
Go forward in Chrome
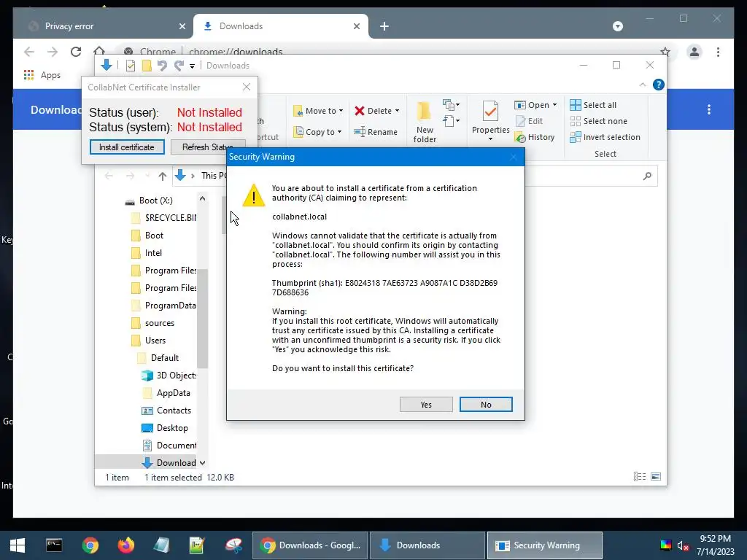(53, 52)
